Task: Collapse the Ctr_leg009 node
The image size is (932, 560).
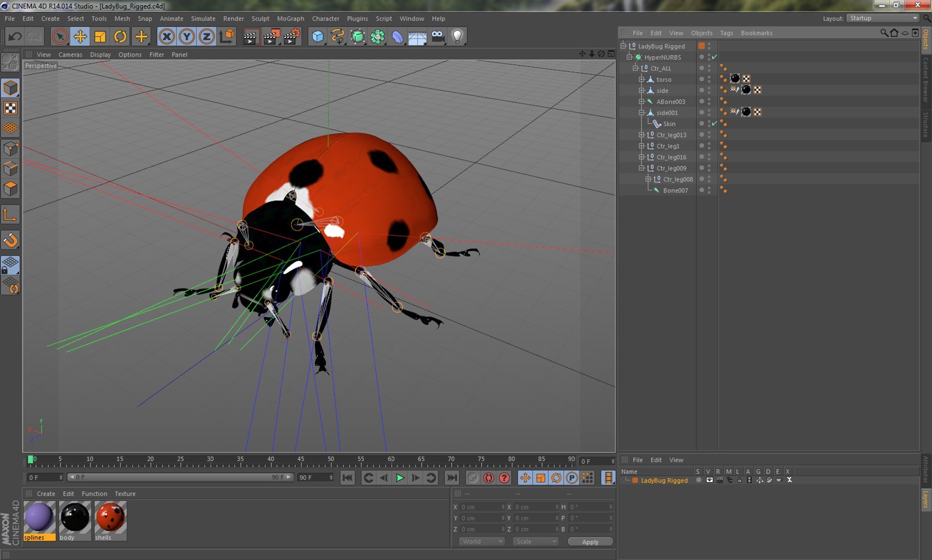Action: pos(641,168)
